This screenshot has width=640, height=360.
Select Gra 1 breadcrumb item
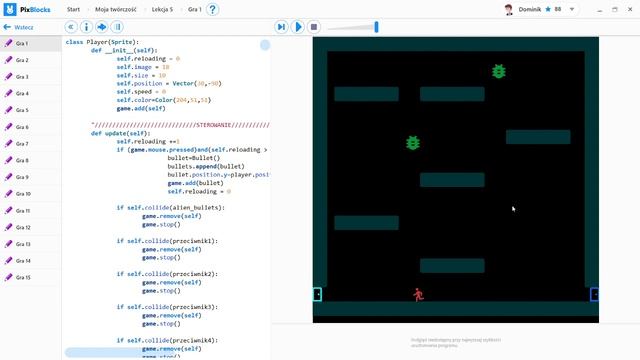(x=195, y=9)
